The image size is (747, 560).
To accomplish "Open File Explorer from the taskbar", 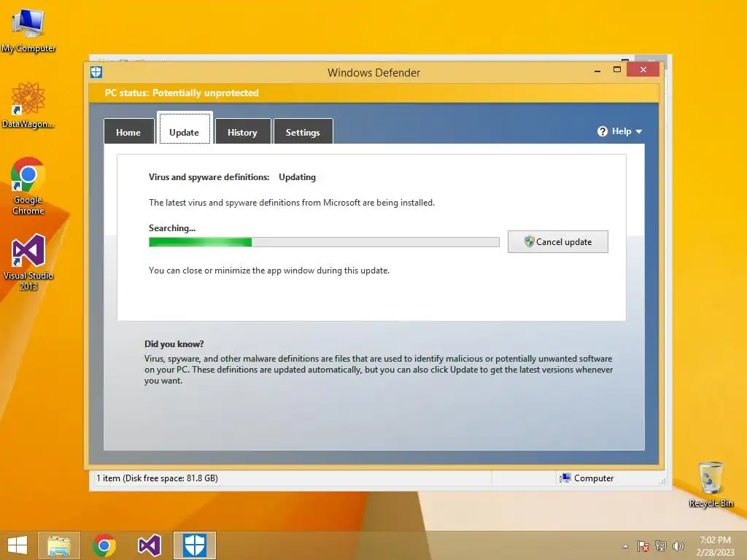I will (x=59, y=545).
